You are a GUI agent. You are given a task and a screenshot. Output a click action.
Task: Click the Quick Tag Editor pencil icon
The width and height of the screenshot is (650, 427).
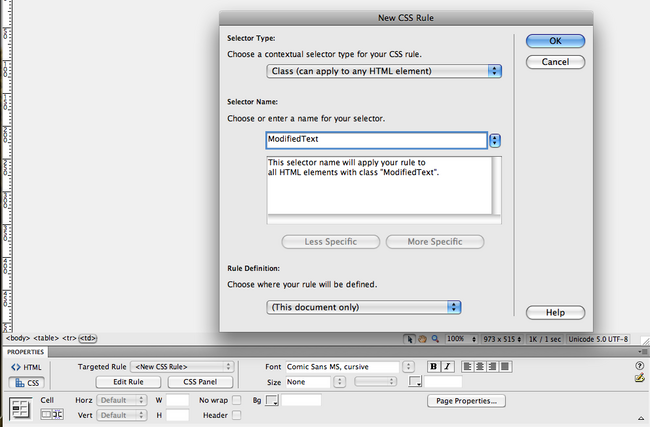click(639, 380)
